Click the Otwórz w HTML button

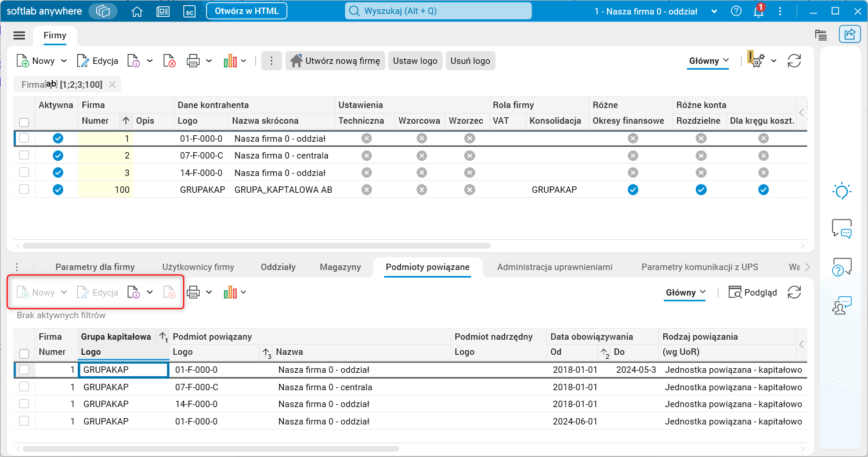tap(247, 11)
